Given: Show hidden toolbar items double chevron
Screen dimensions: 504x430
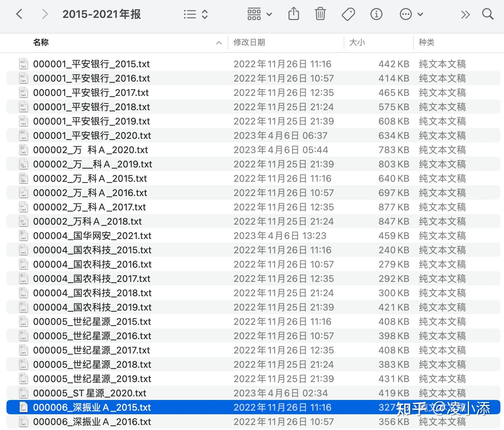Looking at the screenshot, I should tap(465, 15).
